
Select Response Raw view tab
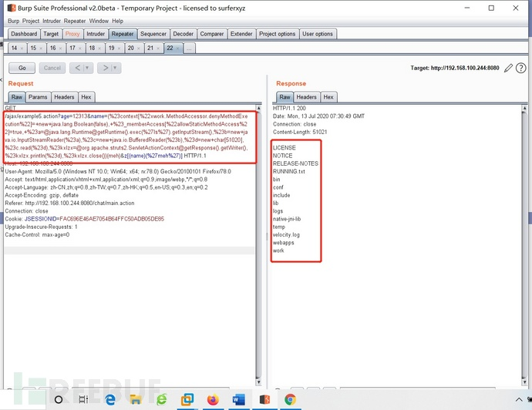[x=285, y=97]
